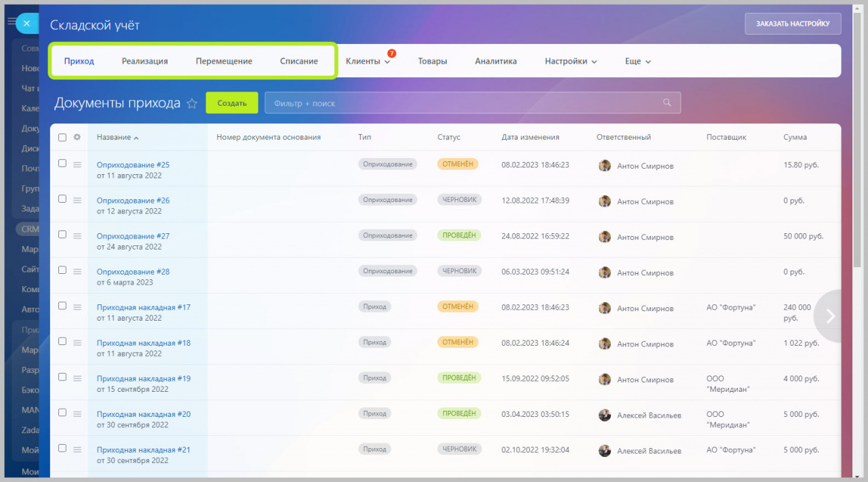Image resolution: width=868 pixels, height=482 pixels.
Task: Click the search magnifier icon in filter
Action: point(667,103)
